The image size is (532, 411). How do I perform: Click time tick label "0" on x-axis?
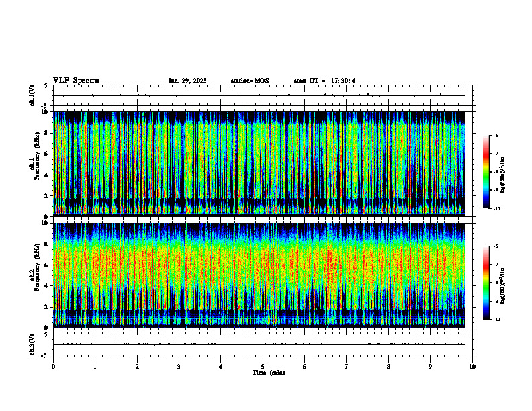[x=53, y=367]
